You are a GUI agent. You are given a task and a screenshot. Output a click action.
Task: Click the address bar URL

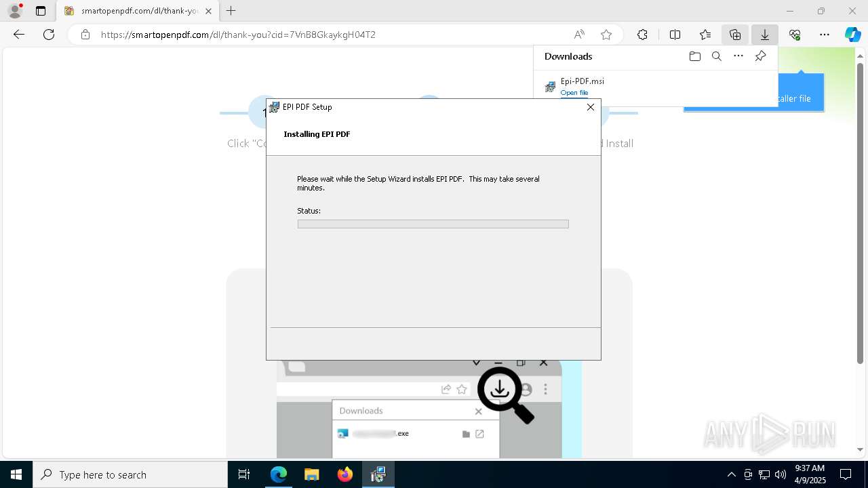[238, 35]
